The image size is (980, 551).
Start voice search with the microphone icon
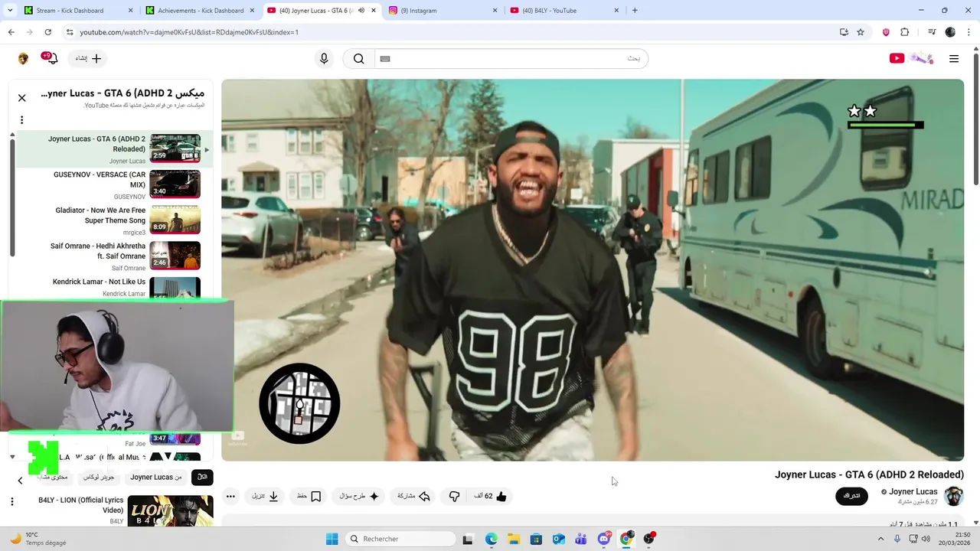pos(324,58)
